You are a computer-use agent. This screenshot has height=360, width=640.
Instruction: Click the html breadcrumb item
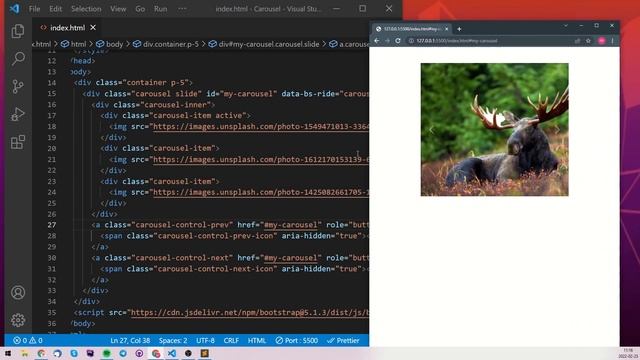pyautogui.click(x=74, y=44)
